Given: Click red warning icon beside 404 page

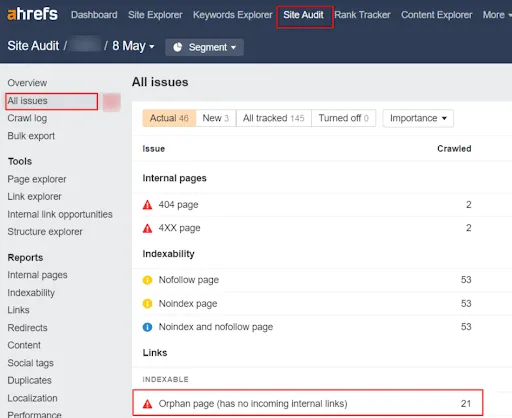Looking at the screenshot, I should (147, 205).
